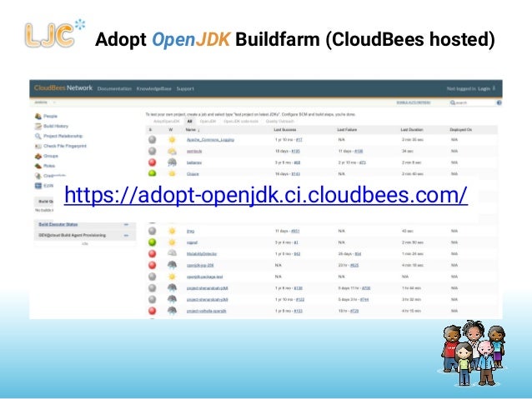Open the adopt-openjdk.ci.cloudbees.com hyperlink
532x399 pixels.
tap(266, 195)
